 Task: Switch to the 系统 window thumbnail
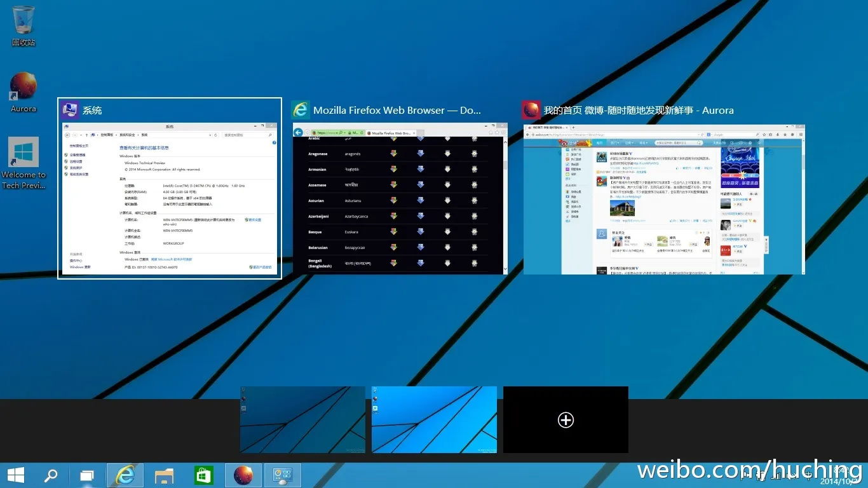pyautogui.click(x=170, y=199)
